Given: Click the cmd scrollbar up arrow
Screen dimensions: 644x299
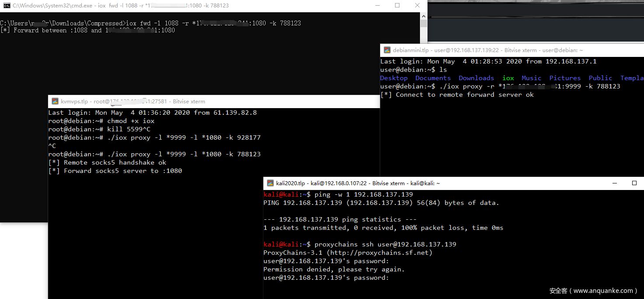Looking at the screenshot, I should point(423,16).
